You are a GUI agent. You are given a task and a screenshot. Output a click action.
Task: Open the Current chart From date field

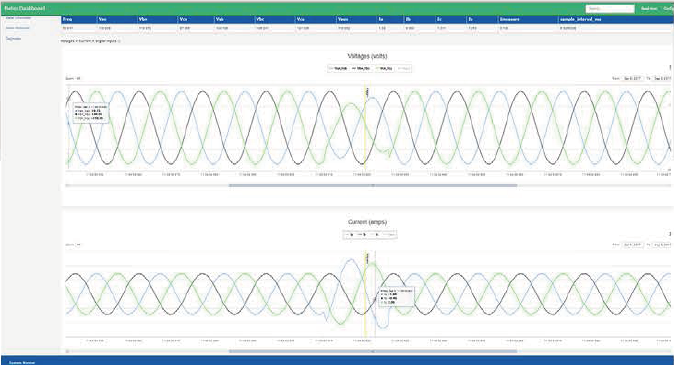pyautogui.click(x=633, y=245)
